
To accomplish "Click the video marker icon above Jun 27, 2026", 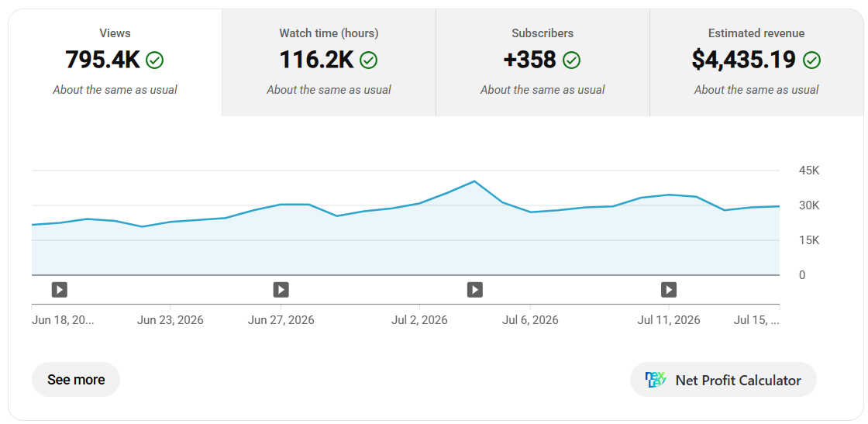I will tap(281, 289).
